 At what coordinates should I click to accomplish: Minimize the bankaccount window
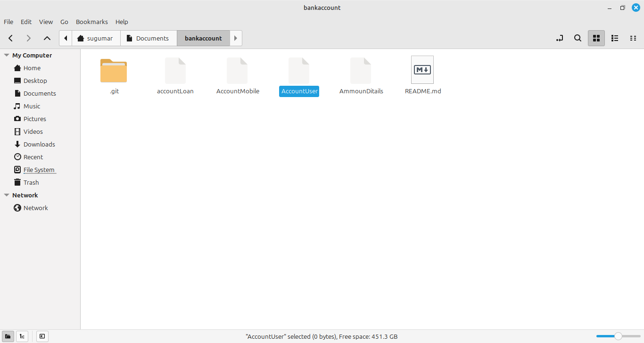(x=609, y=8)
